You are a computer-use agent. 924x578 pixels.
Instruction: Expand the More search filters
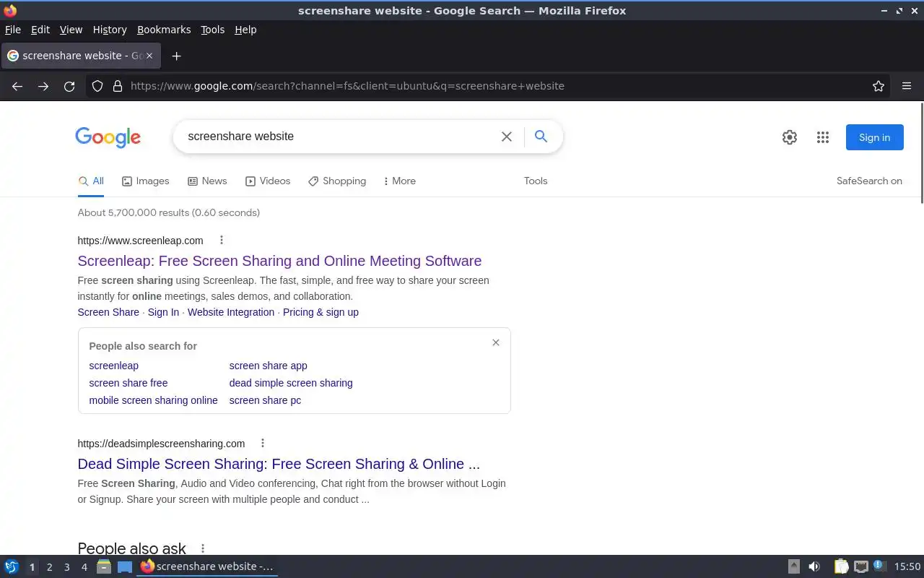pyautogui.click(x=399, y=181)
